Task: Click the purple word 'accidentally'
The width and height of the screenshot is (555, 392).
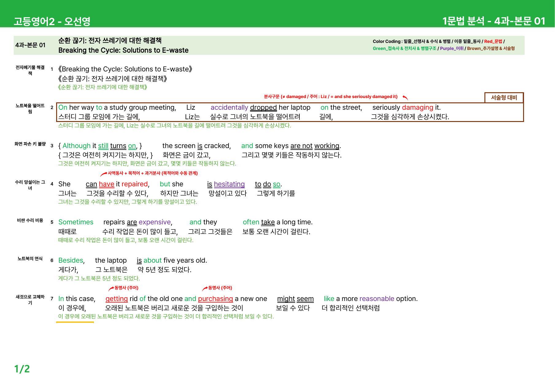Action: pos(229,108)
